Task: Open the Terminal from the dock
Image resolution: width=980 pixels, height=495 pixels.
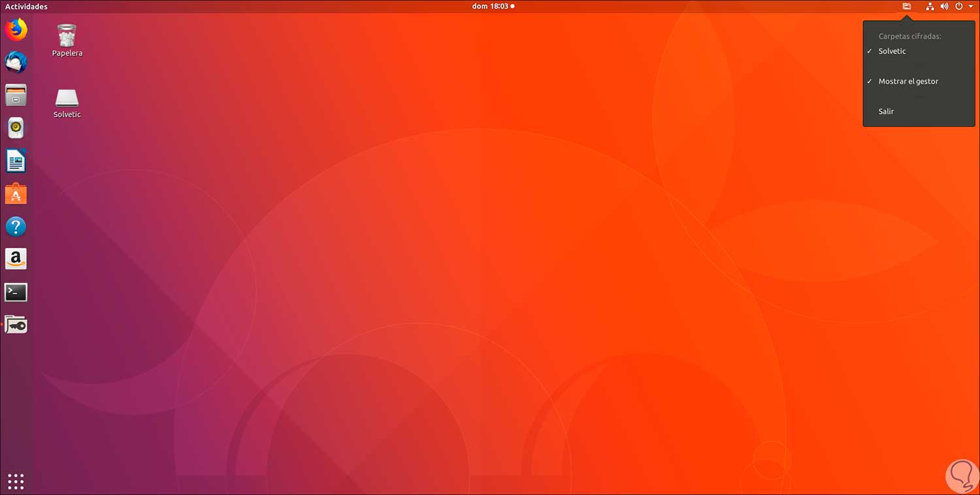Action: 16,292
